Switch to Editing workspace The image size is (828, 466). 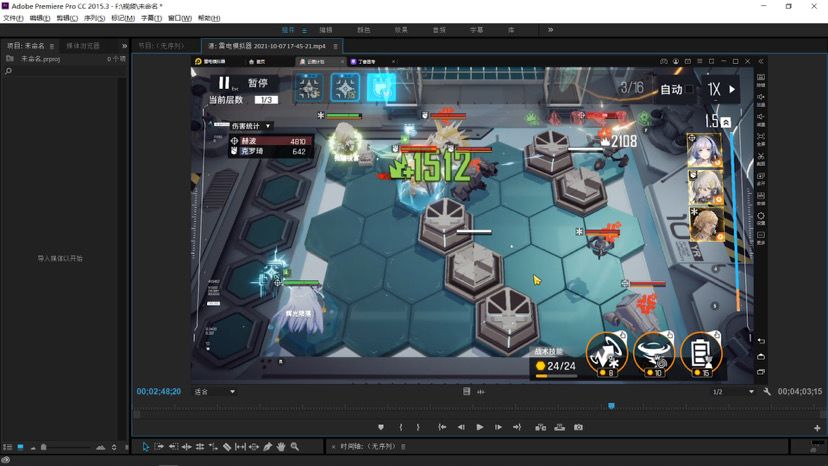pos(326,30)
